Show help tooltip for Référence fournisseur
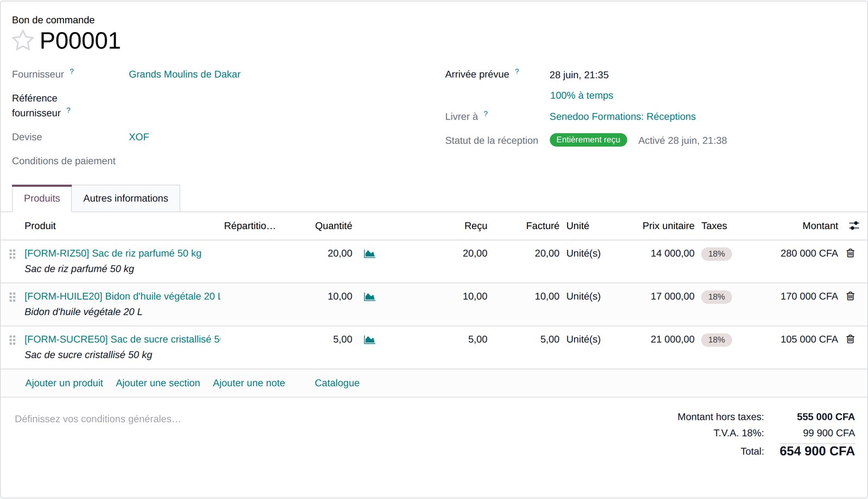Image resolution: width=868 pixels, height=499 pixels. 68,110
